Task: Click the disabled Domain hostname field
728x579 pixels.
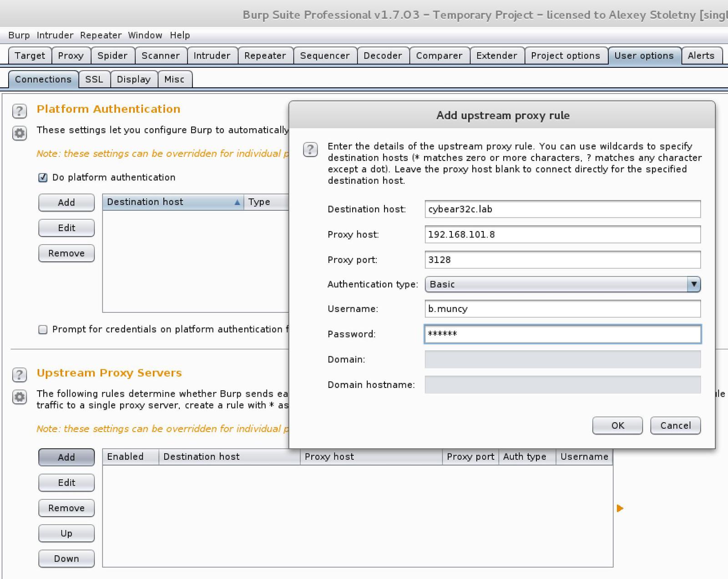Action: (x=562, y=385)
